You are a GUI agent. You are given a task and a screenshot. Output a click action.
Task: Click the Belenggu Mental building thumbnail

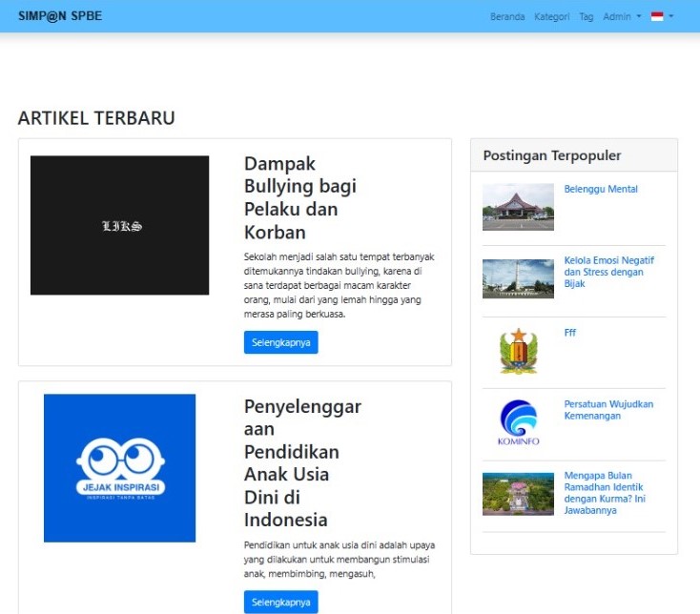(x=518, y=207)
